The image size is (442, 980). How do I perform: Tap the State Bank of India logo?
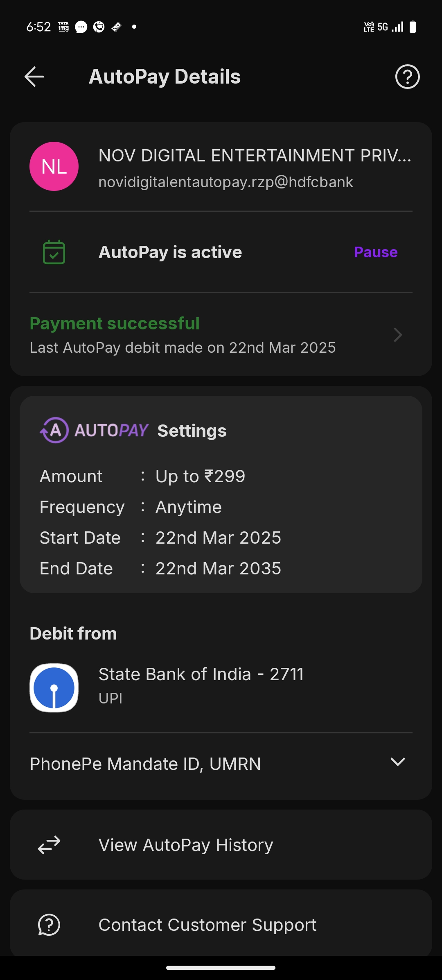[54, 687]
